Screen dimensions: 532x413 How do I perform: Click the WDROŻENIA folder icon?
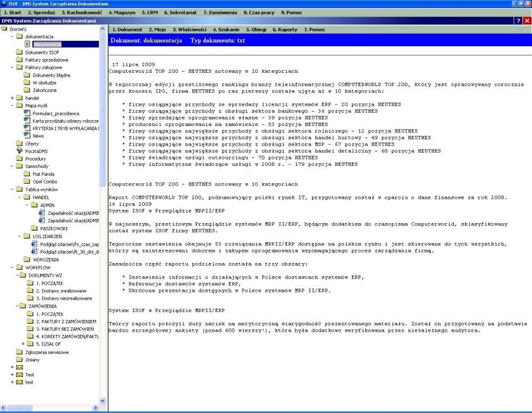tap(27, 259)
